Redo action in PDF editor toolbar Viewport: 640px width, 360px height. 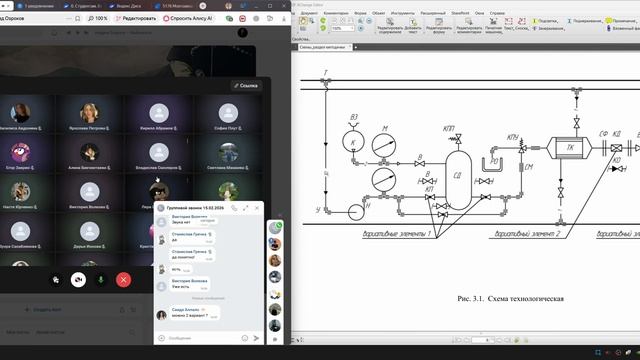(x=323, y=28)
